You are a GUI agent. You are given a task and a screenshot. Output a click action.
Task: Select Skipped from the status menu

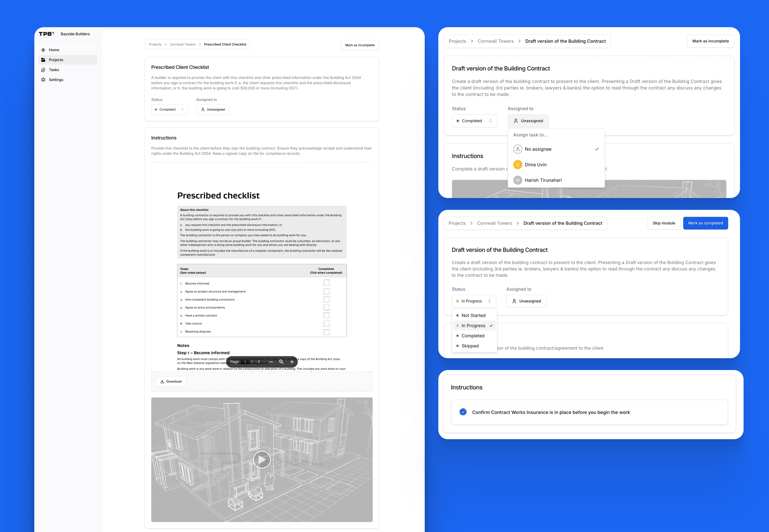point(470,346)
